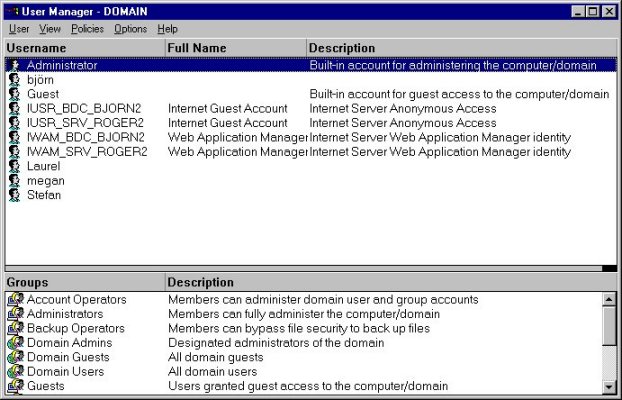Select the Domain Admins global group icon
622x400 pixels.
[x=15, y=343]
